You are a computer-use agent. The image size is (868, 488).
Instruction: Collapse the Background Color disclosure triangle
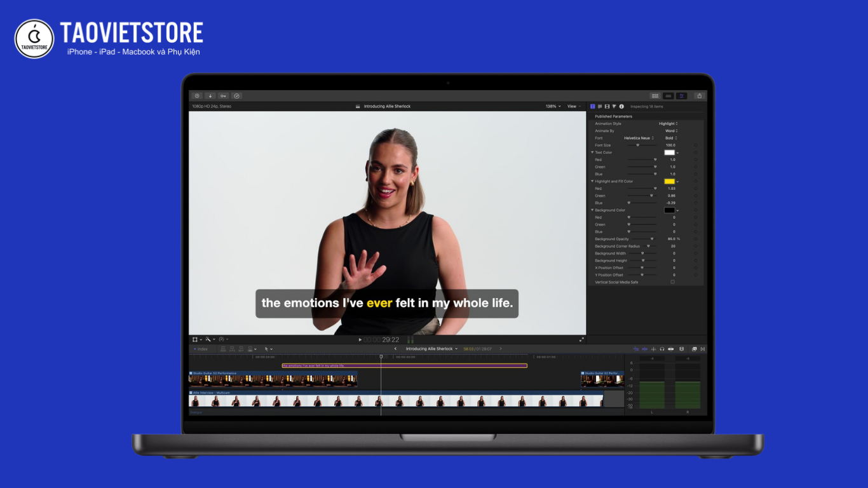coord(592,210)
